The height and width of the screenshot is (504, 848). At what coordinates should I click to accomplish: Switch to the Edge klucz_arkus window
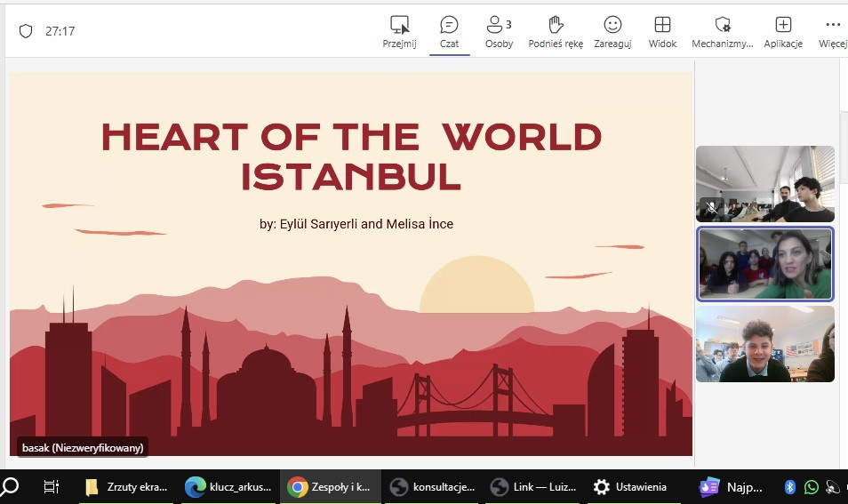tap(227, 486)
